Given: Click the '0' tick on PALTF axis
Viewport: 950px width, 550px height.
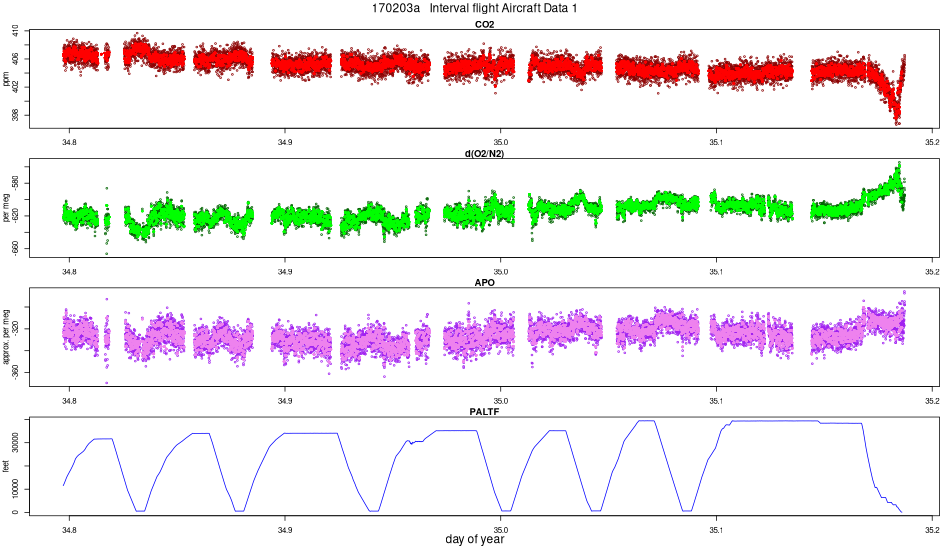Looking at the screenshot, I should pos(15,512).
